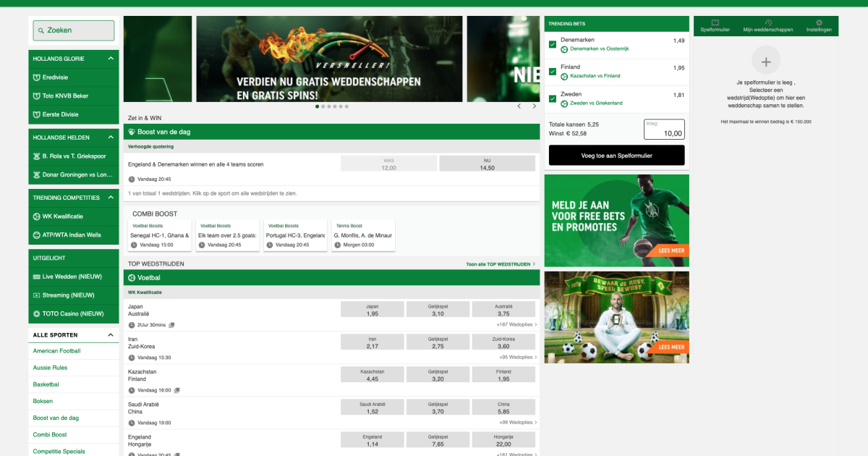
Task: Click the carousel previous arrow
Action: pyautogui.click(x=519, y=106)
